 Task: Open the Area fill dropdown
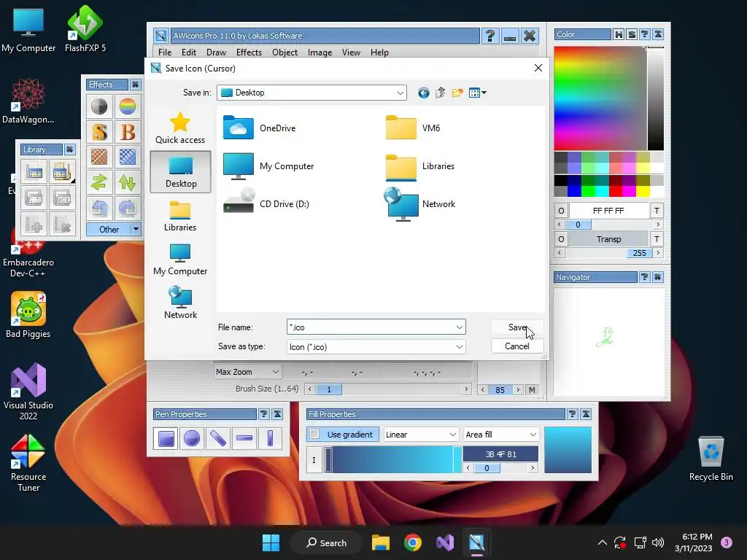(533, 435)
